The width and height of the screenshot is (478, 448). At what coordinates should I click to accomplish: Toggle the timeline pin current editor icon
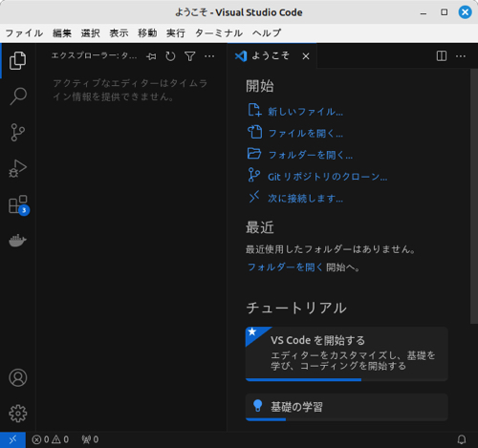click(151, 56)
